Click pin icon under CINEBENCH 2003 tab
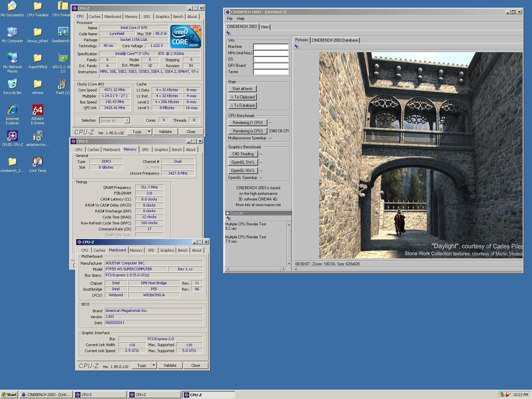 pos(228,33)
